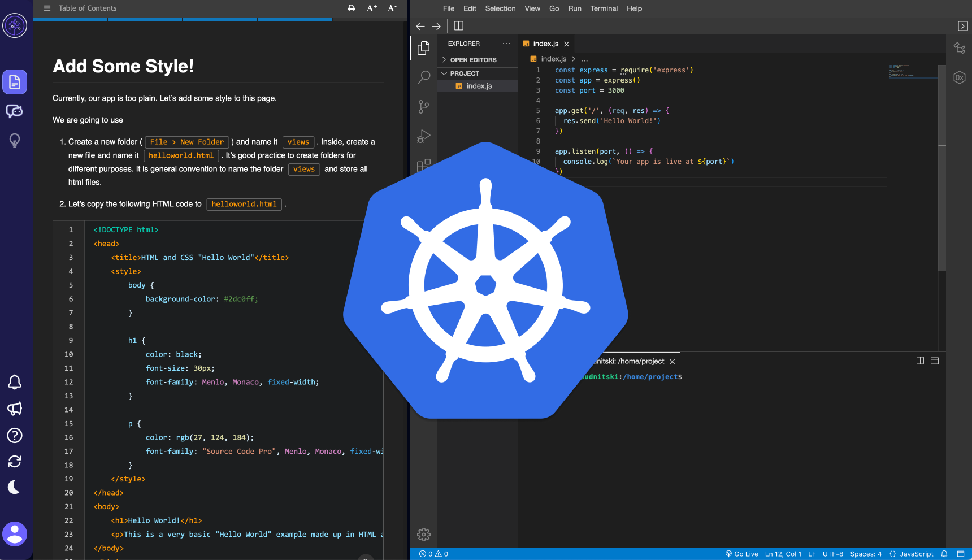This screenshot has height=560, width=972.
Task: Open notifications bell in left sidebar
Action: (15, 383)
